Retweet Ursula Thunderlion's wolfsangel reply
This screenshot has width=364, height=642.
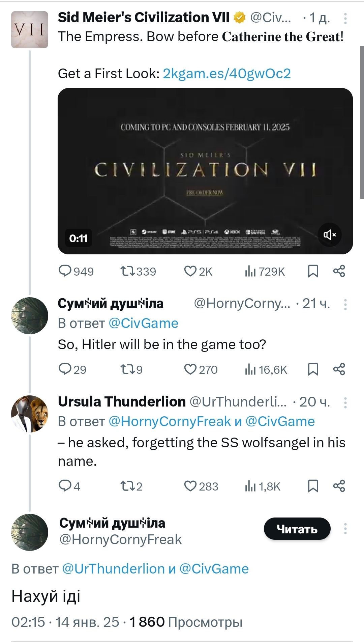(x=128, y=486)
